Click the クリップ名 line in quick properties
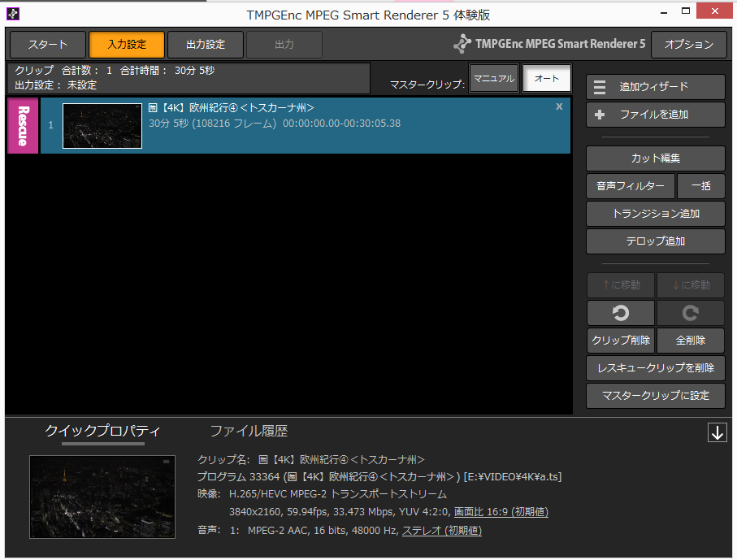Image resolution: width=737 pixels, height=560 pixels. pyautogui.click(x=310, y=460)
